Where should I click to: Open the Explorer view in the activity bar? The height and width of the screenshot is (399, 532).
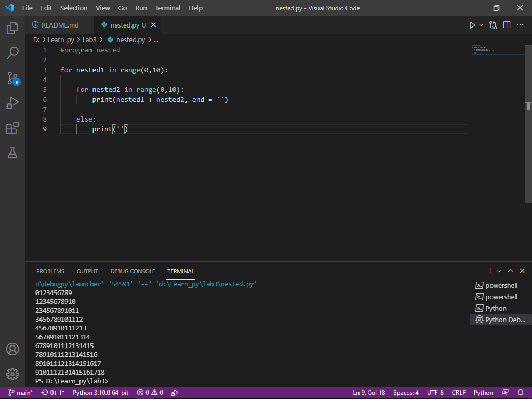[x=12, y=28]
